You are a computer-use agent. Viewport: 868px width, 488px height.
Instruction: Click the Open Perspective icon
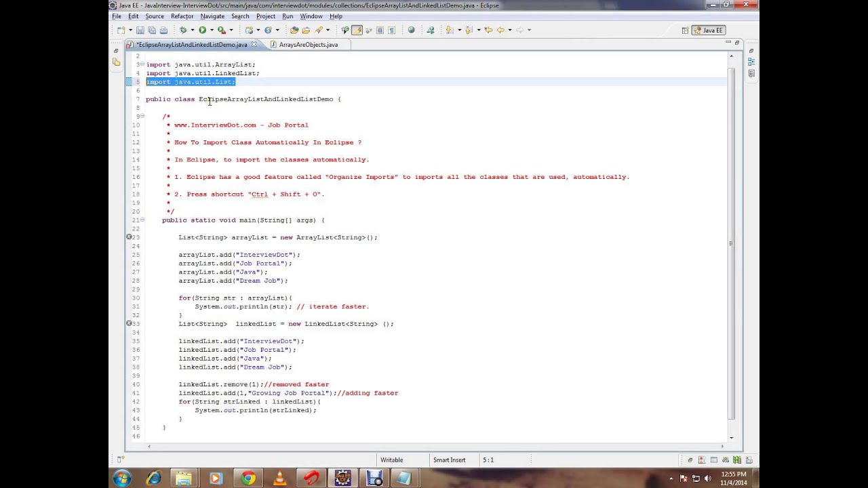685,30
